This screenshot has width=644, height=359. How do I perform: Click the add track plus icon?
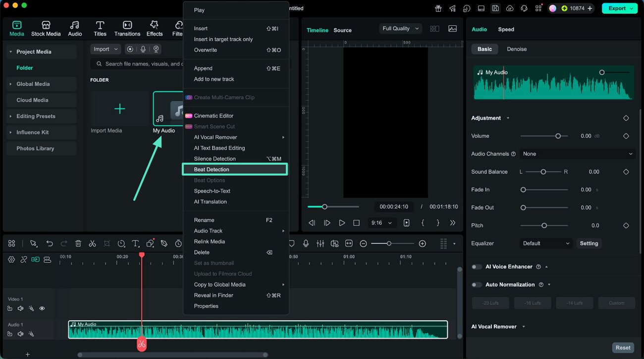coord(28,354)
